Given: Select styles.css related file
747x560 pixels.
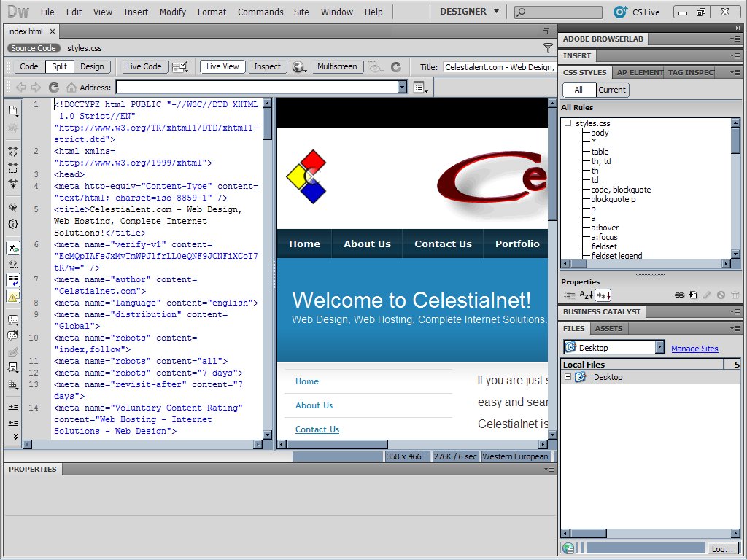Looking at the screenshot, I should point(85,48).
